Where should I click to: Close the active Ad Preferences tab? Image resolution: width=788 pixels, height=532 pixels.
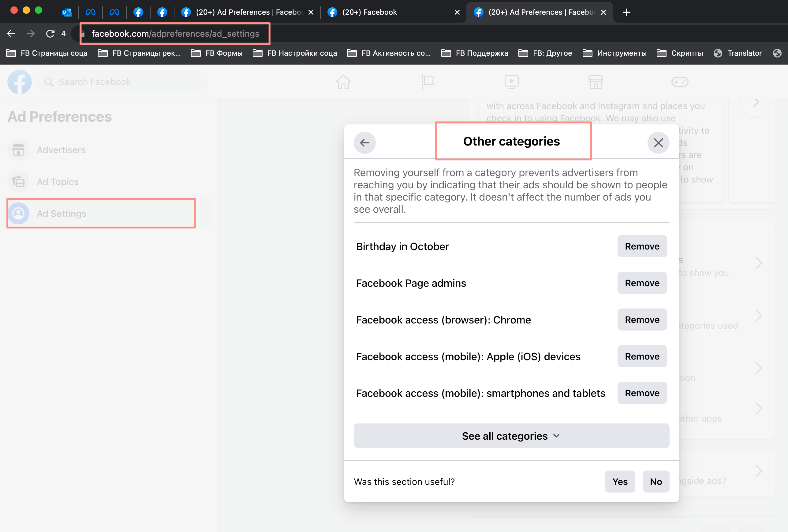pyautogui.click(x=603, y=12)
